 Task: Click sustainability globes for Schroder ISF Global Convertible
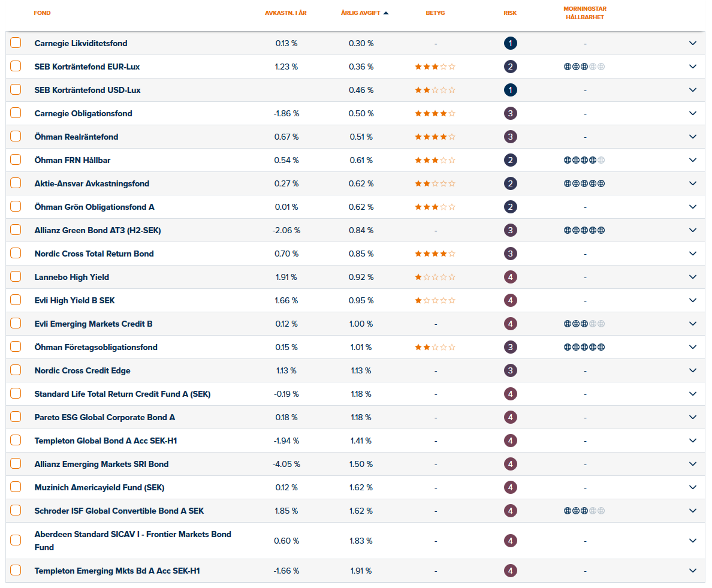tap(584, 511)
